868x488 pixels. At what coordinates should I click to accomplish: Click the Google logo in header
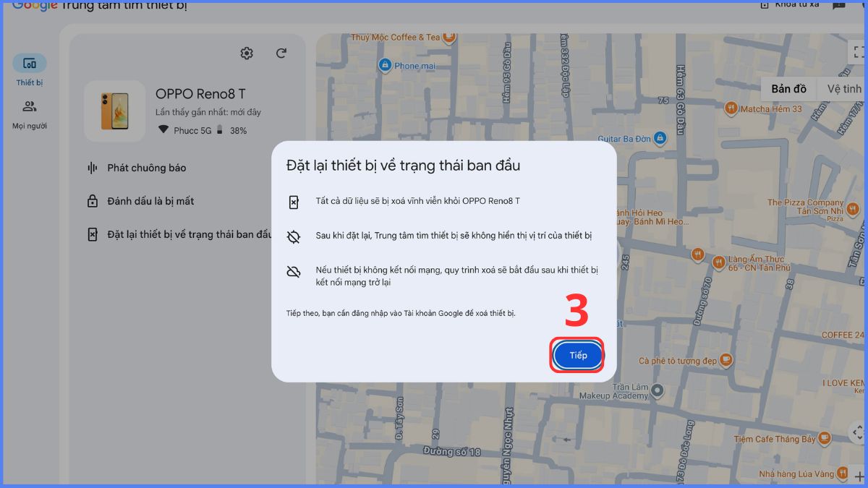tap(35, 5)
